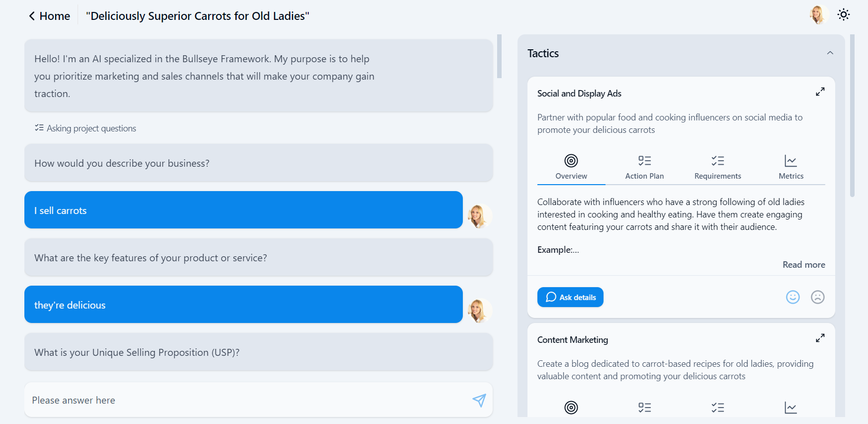
Task: Switch to the Requirements tab
Action: pyautogui.click(x=718, y=167)
